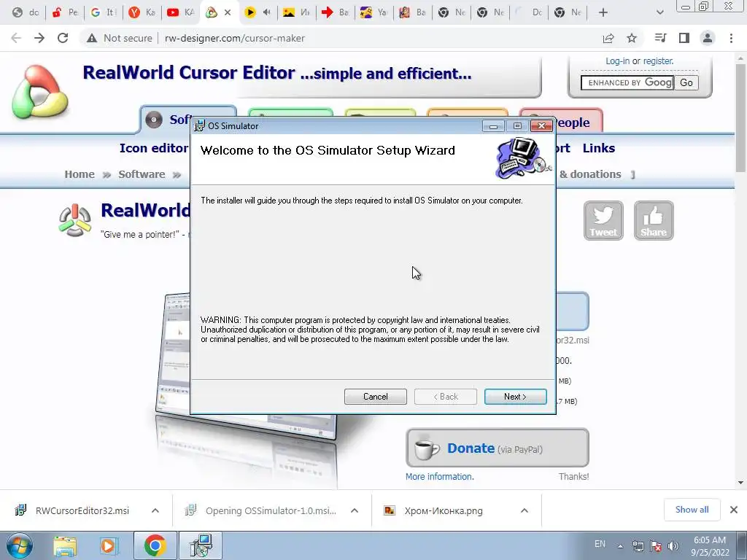
Task: Click the Log-in link
Action: tap(617, 61)
